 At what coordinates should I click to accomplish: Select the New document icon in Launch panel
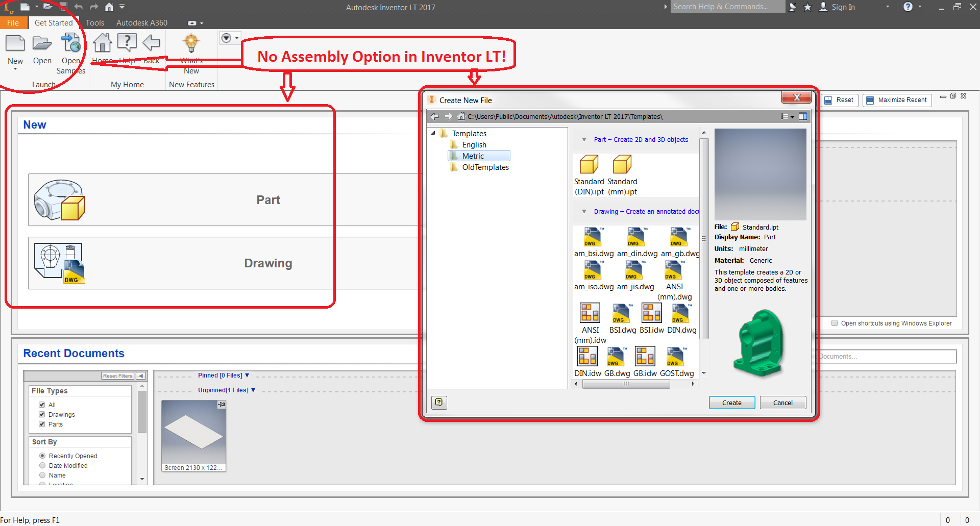(15, 43)
